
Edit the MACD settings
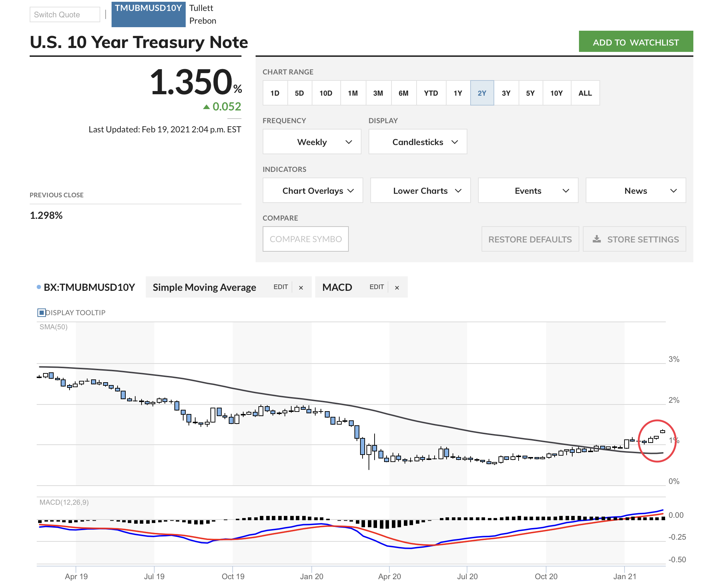[x=376, y=287]
